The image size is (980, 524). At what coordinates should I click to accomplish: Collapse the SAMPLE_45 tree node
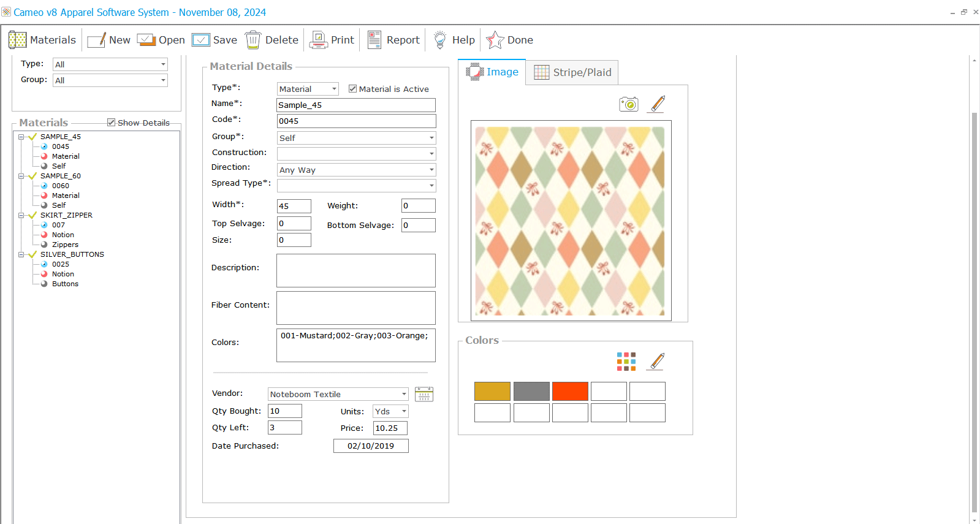point(21,137)
